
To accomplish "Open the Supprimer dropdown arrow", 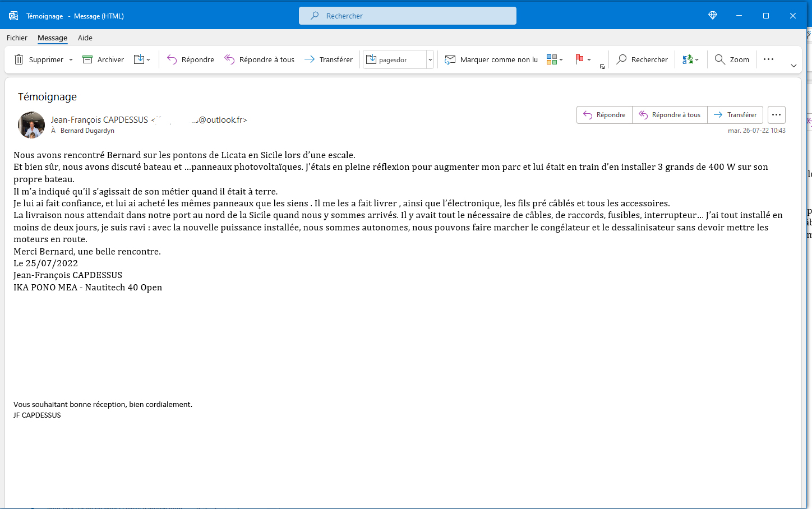I will [71, 60].
